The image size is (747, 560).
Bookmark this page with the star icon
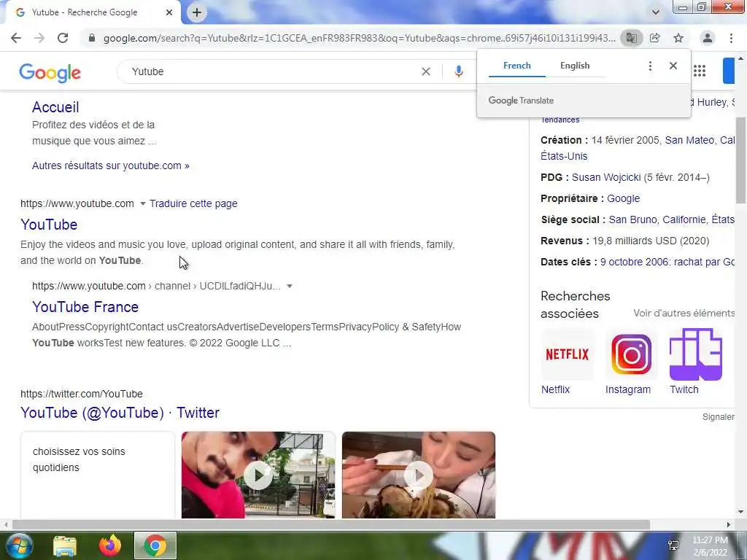coord(678,38)
